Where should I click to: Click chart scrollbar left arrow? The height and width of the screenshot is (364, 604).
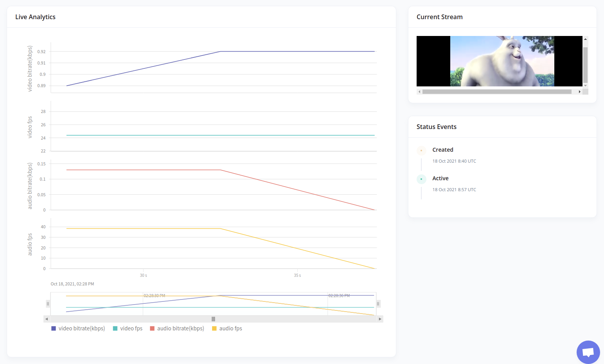pos(47,319)
